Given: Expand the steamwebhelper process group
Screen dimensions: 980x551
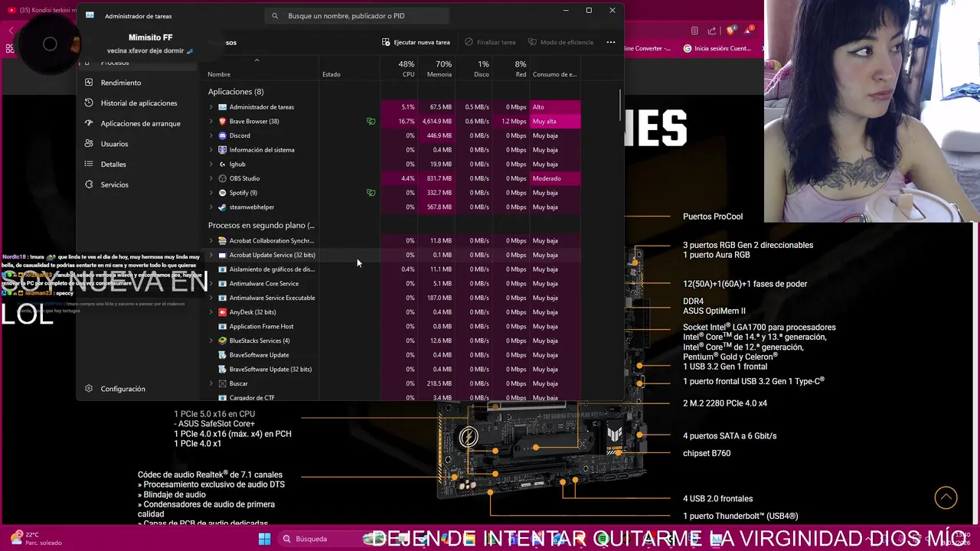Looking at the screenshot, I should coord(211,207).
